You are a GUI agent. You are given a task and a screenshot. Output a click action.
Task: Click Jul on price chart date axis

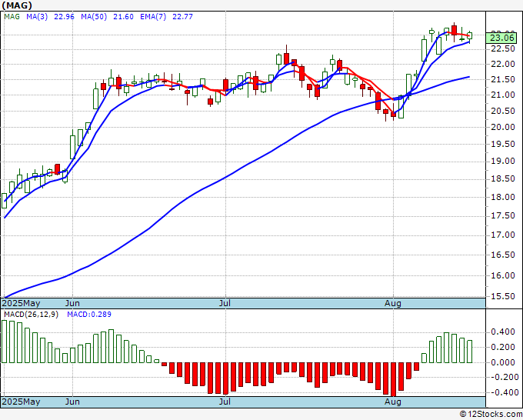(225, 303)
